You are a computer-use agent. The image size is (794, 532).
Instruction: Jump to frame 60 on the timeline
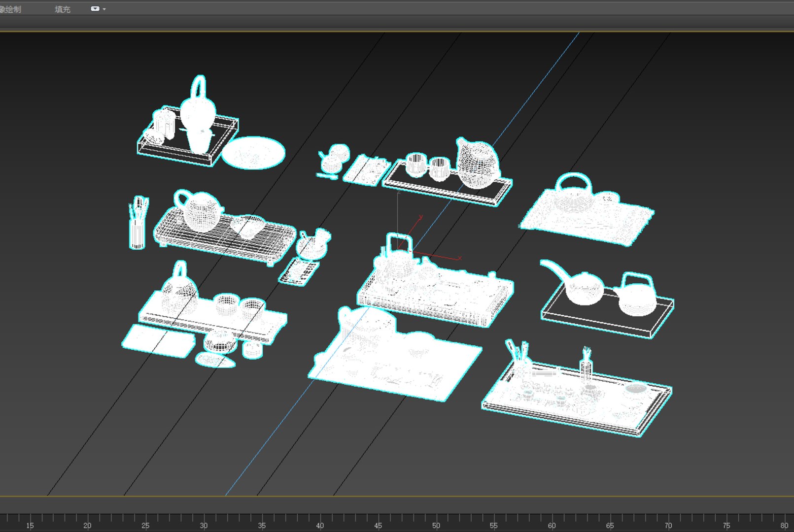(552, 526)
